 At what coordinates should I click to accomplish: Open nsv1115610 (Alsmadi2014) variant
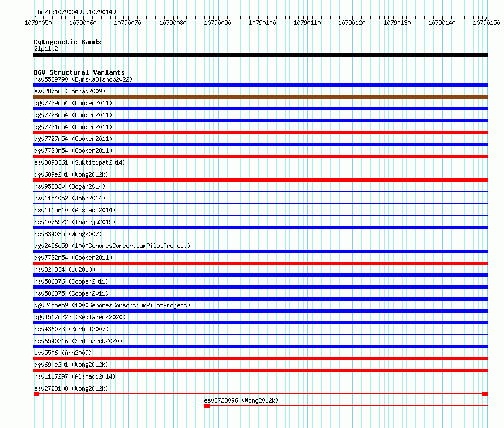pyautogui.click(x=75, y=210)
